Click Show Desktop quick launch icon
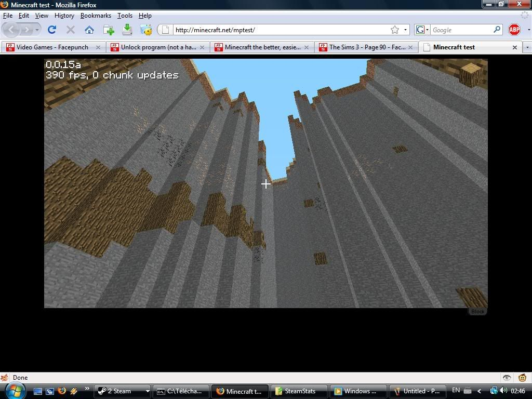This screenshot has height=399, width=532. pyautogui.click(x=37, y=391)
